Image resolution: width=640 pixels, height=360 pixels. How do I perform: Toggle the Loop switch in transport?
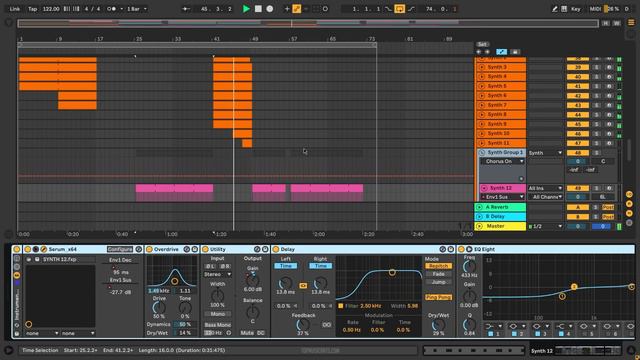pyautogui.click(x=399, y=9)
